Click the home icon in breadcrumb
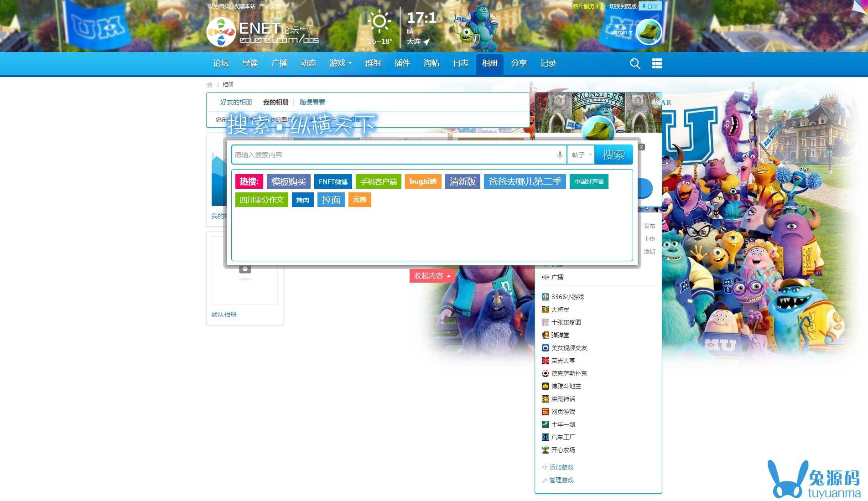The image size is (868, 501). coord(210,85)
